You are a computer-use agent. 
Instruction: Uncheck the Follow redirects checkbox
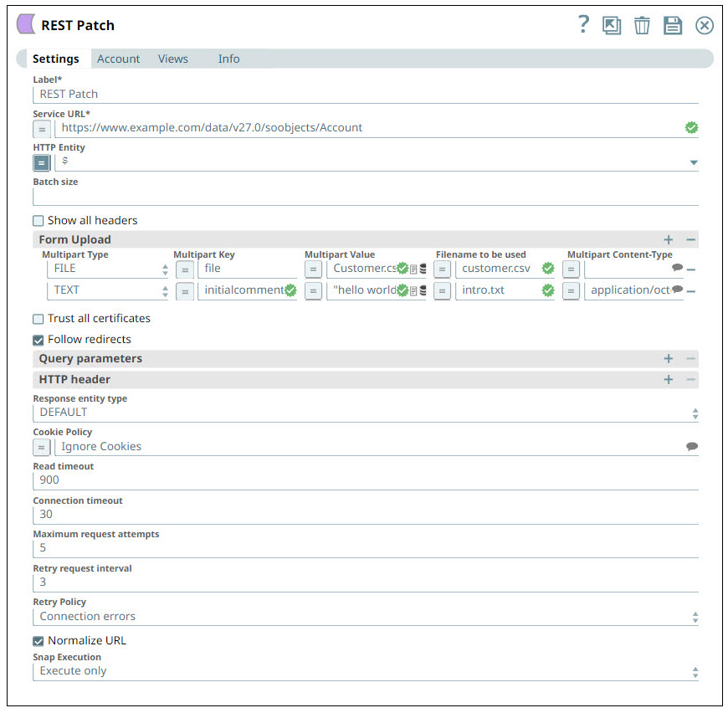coord(38,340)
